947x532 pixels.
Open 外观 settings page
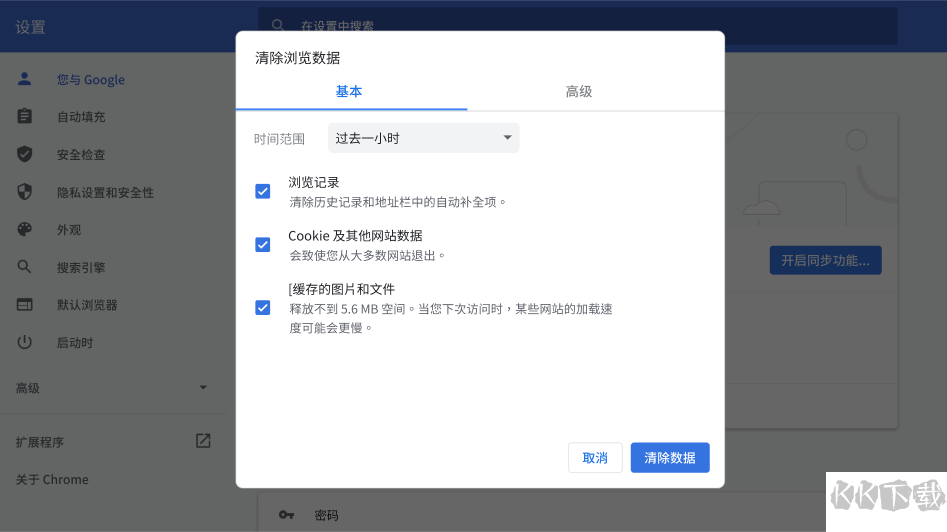click(69, 230)
